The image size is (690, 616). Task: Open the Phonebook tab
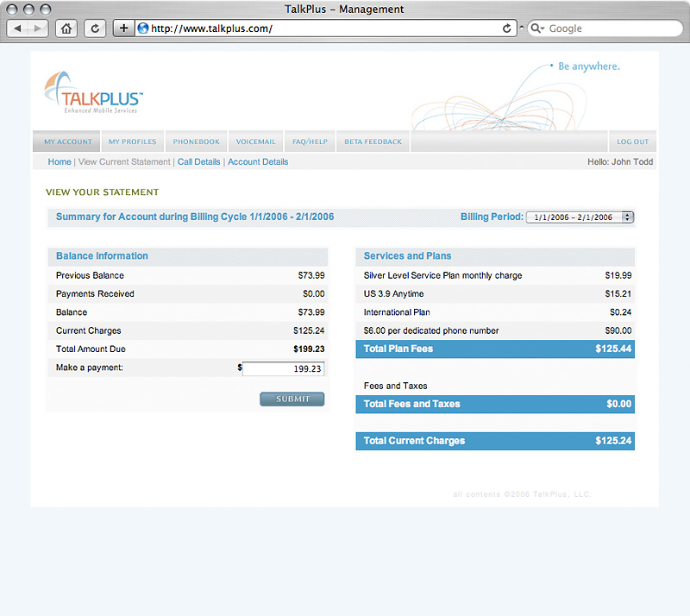click(x=197, y=141)
